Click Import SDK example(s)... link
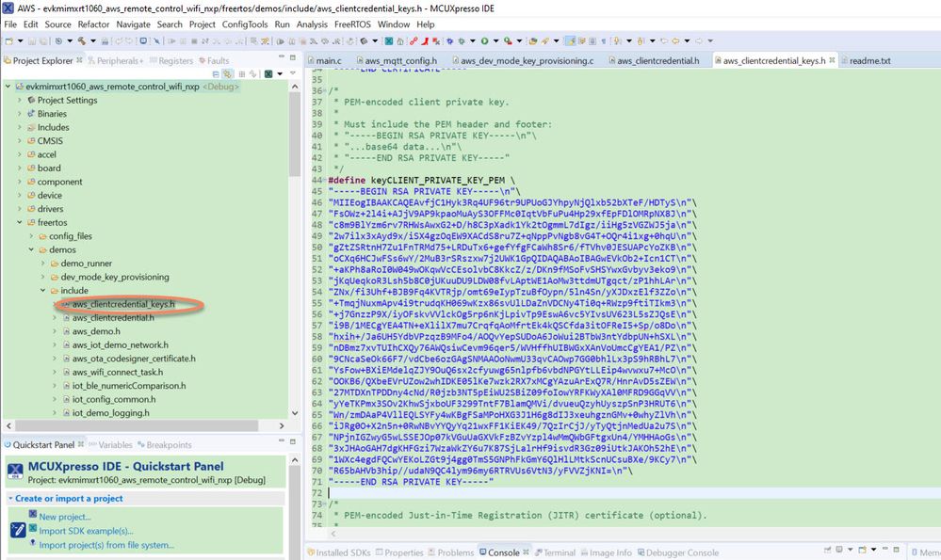941x560 pixels. click(86, 531)
